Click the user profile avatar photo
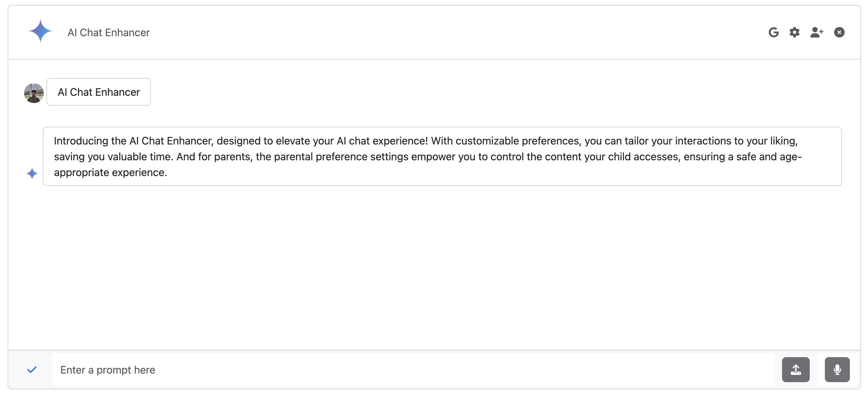This screenshot has width=868, height=394. pyautogui.click(x=34, y=93)
